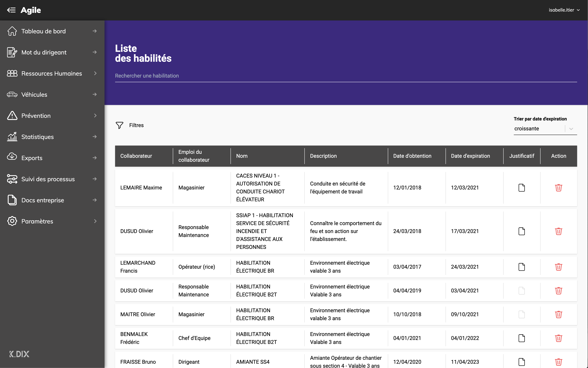The height and width of the screenshot is (368, 588).
Task: Click the Prévention warning triangle icon
Action: click(12, 116)
